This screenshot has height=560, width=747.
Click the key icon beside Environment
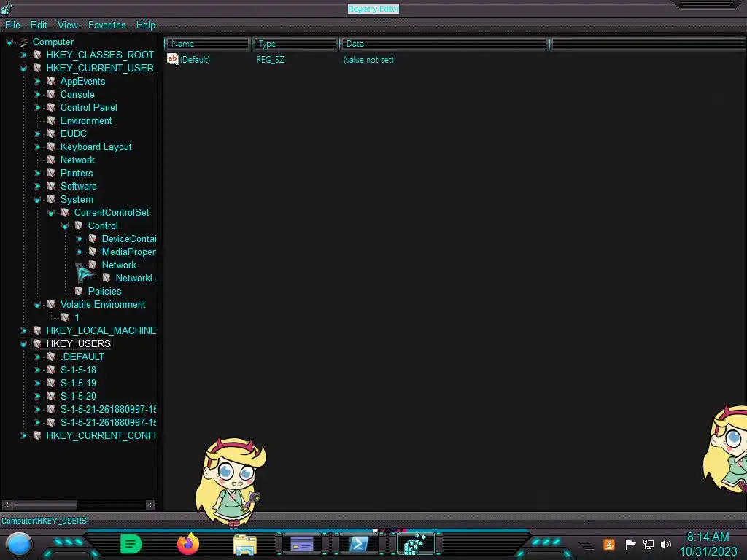pyautogui.click(x=51, y=120)
